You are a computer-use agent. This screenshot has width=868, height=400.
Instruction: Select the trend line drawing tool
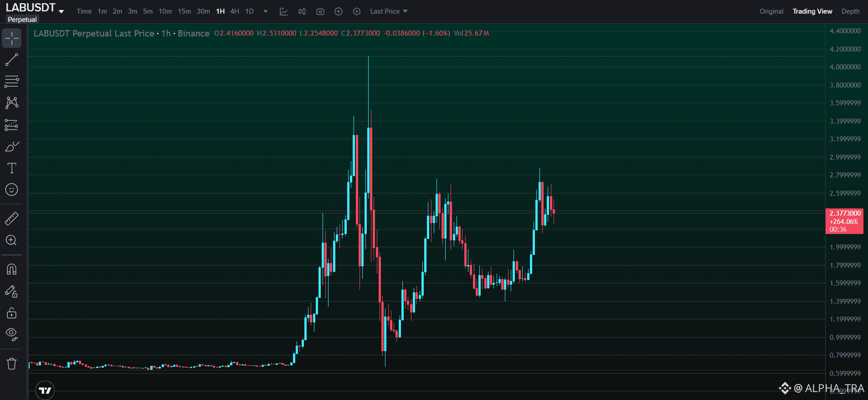[x=12, y=59]
